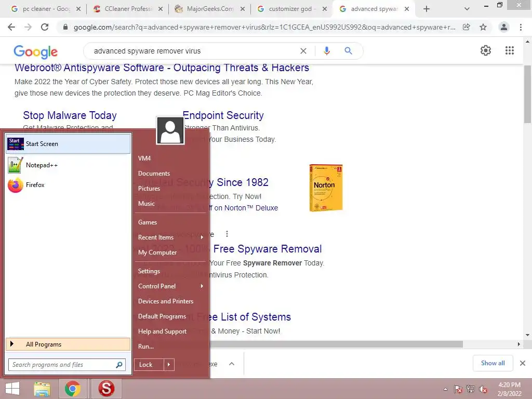This screenshot has height=399, width=532.
Task: Click the horizontal scrollbar at page bottom
Action: (336, 344)
